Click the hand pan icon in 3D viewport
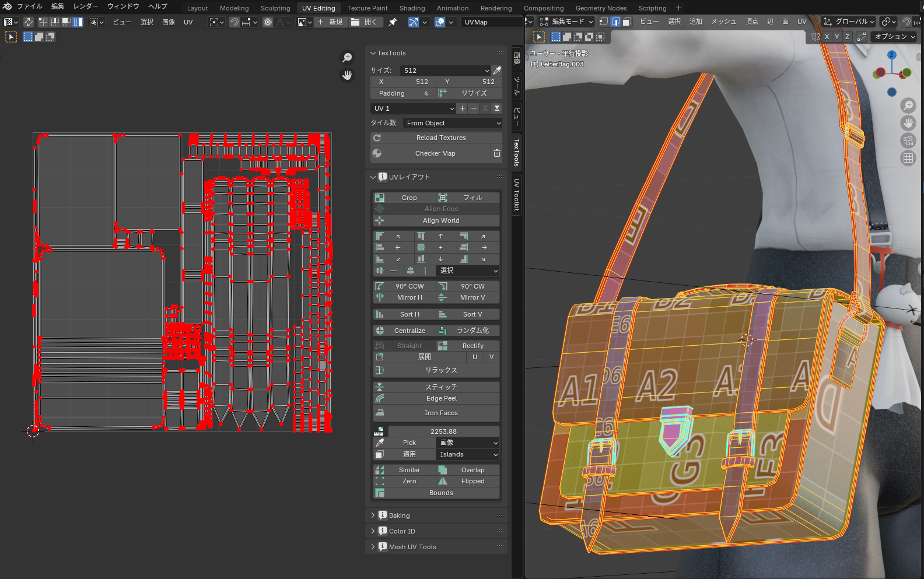Screen dimensions: 924x579 pos(908,123)
